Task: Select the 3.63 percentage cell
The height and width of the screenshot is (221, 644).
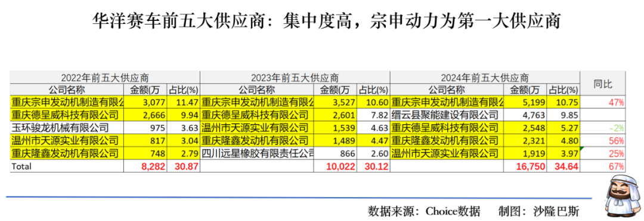Action: click(184, 128)
